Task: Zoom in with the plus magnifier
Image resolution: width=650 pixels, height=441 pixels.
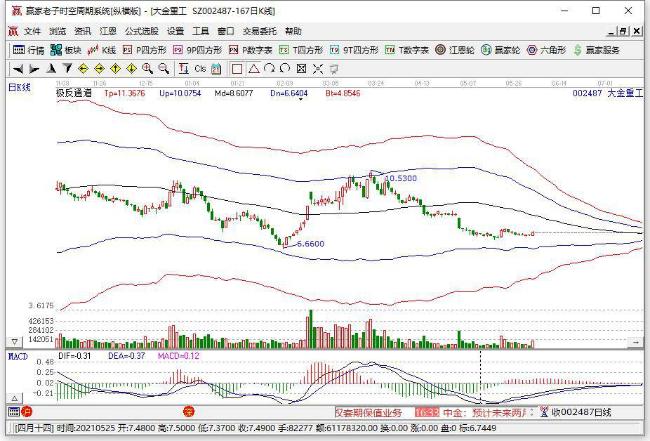Action: [x=148, y=69]
